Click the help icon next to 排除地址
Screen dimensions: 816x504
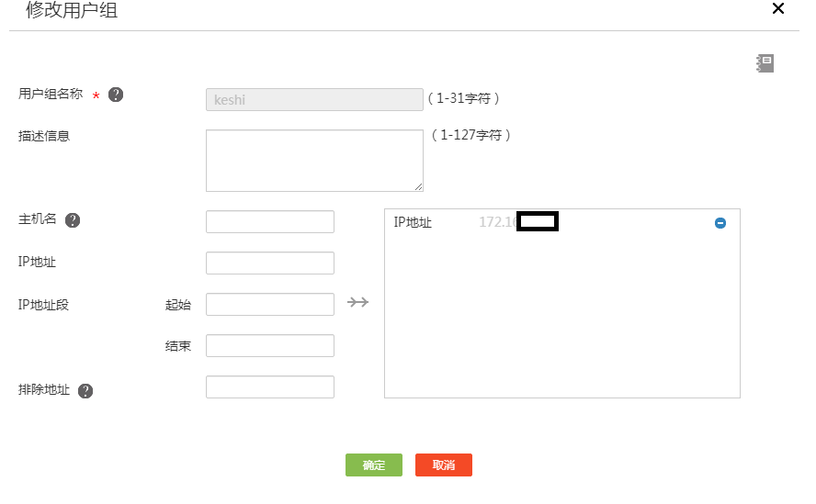[85, 391]
